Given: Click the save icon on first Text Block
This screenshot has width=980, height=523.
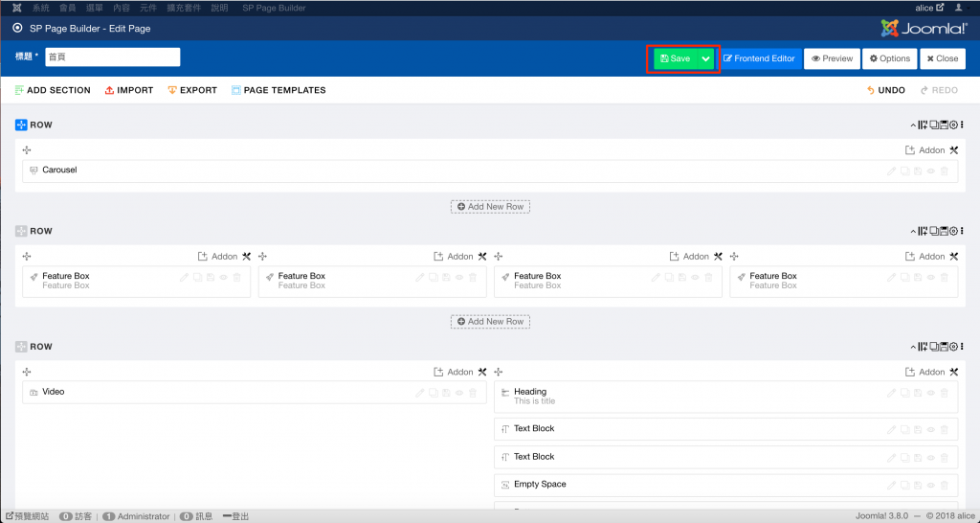Looking at the screenshot, I should click(x=918, y=430).
